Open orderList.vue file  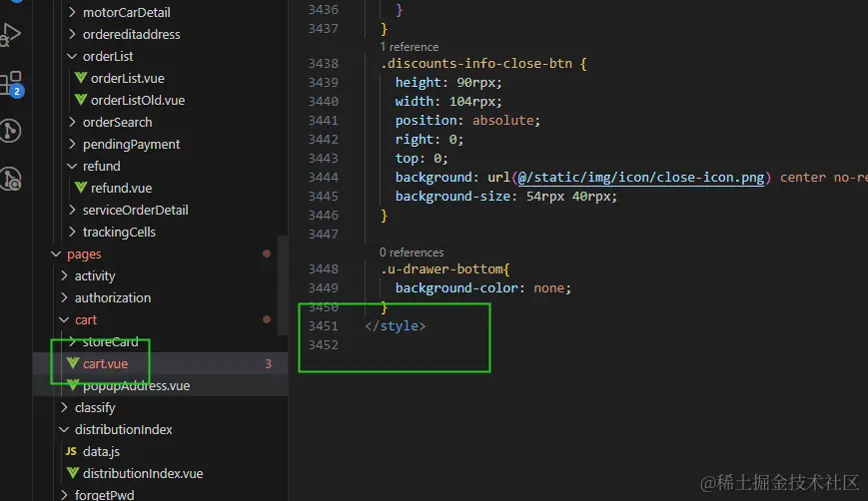pyautogui.click(x=127, y=78)
